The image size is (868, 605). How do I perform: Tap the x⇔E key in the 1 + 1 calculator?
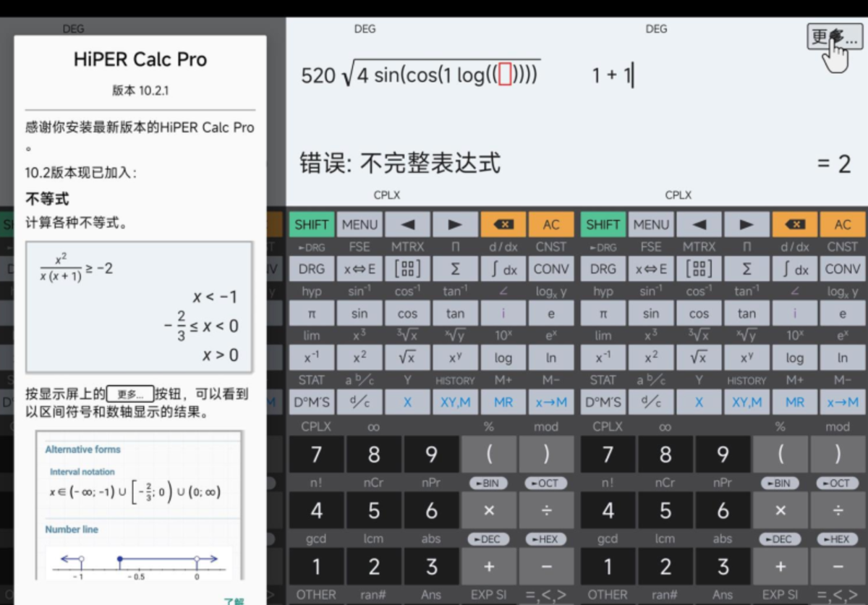(x=651, y=269)
